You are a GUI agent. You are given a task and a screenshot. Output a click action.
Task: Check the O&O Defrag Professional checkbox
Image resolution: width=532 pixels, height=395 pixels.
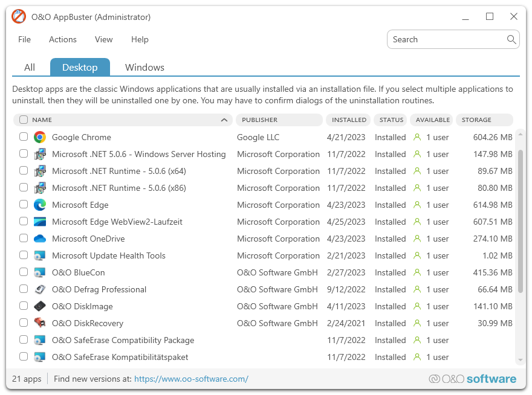point(24,289)
